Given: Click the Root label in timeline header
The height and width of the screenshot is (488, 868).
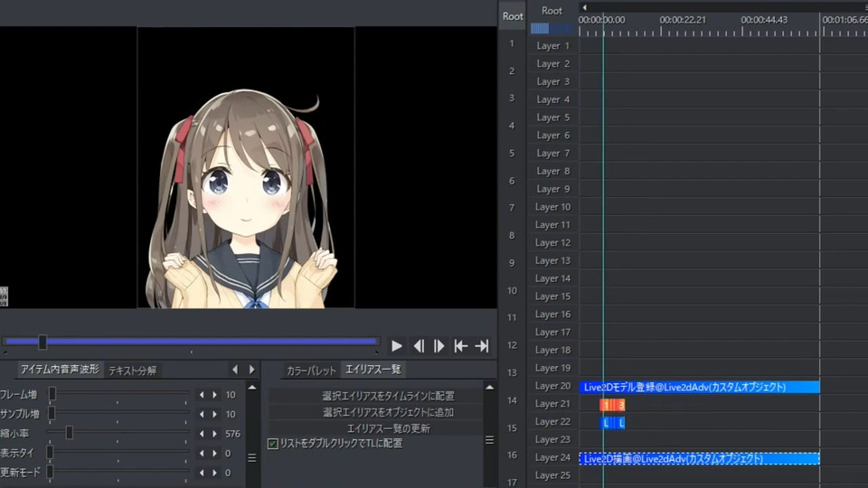Looking at the screenshot, I should 552,11.
